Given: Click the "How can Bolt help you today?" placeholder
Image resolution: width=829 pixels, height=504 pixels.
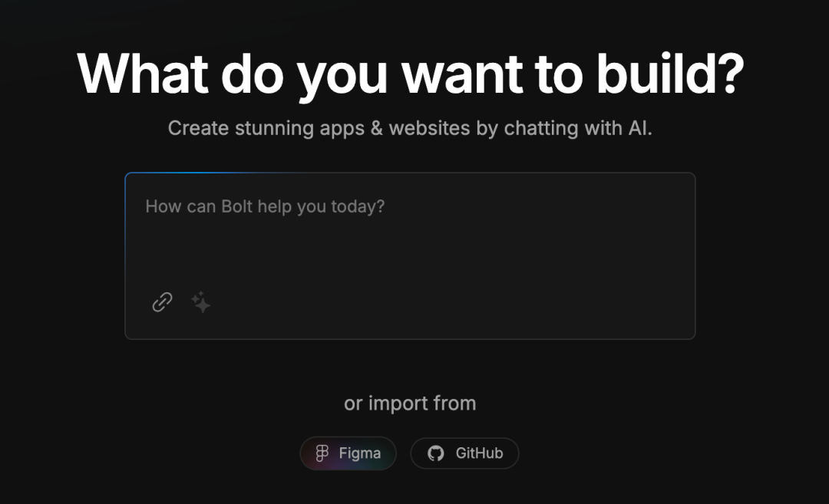Looking at the screenshot, I should (x=265, y=206).
